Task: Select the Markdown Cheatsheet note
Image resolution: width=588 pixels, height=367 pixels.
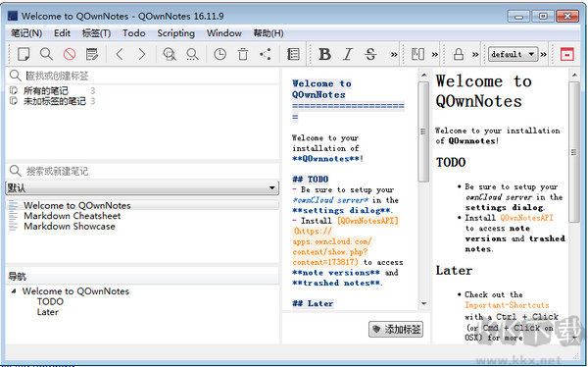Action: [72, 216]
